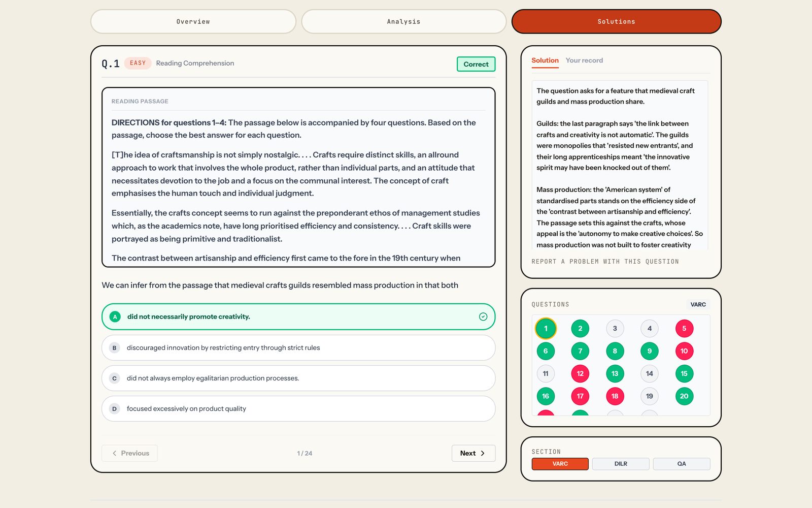Choose option A did not necessarily promote creativity
This screenshot has width=812, height=508.
(298, 316)
